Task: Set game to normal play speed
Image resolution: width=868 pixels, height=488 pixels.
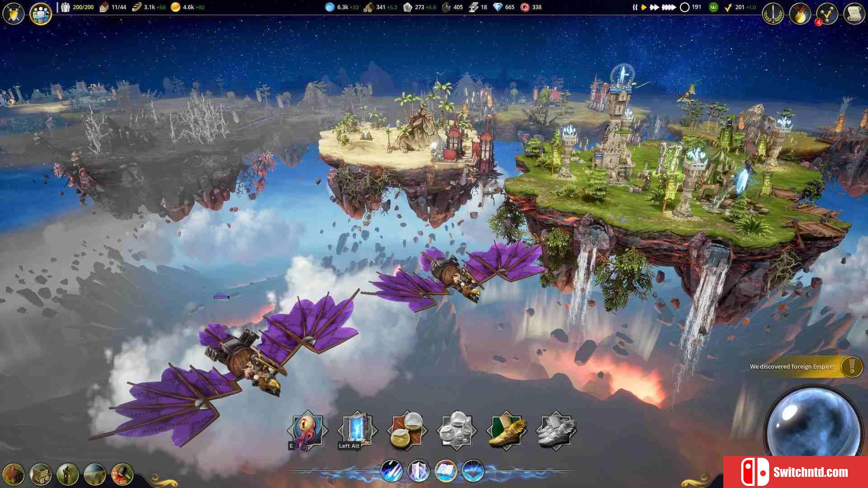Action: (644, 7)
